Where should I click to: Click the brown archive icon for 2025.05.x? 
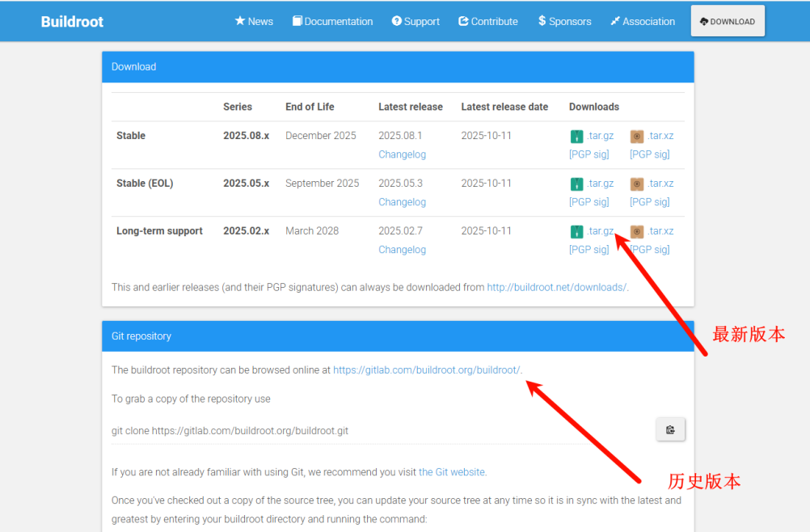point(637,184)
